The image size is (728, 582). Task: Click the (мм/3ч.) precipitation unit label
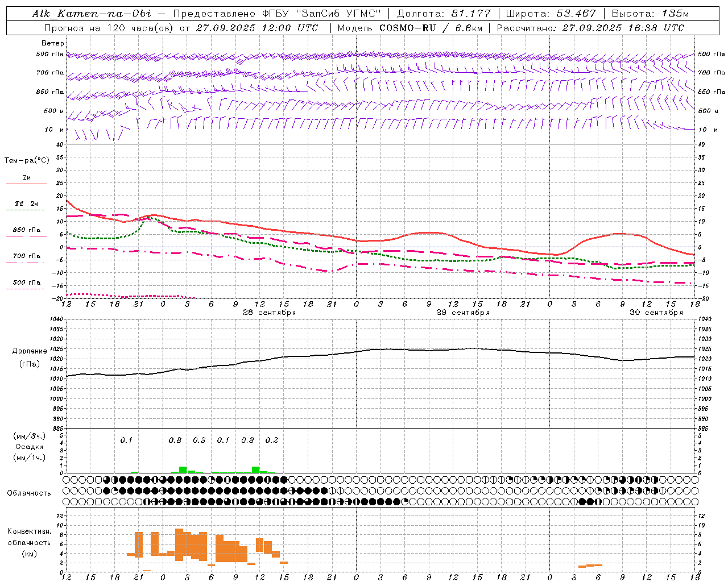(x=29, y=436)
